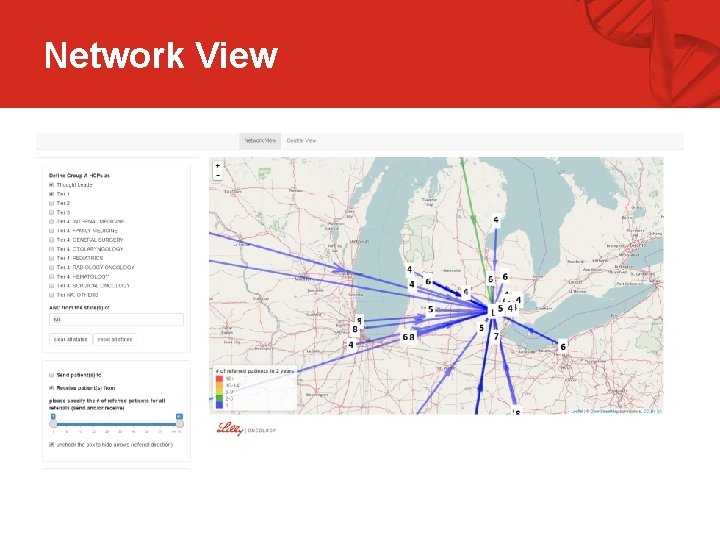Check Tier 4: Family Medicine
The height and width of the screenshot is (540, 720).
[51, 231]
